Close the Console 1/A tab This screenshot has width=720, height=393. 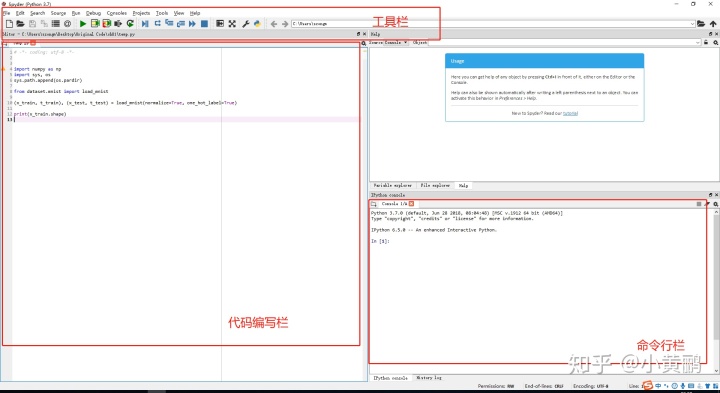(x=411, y=204)
